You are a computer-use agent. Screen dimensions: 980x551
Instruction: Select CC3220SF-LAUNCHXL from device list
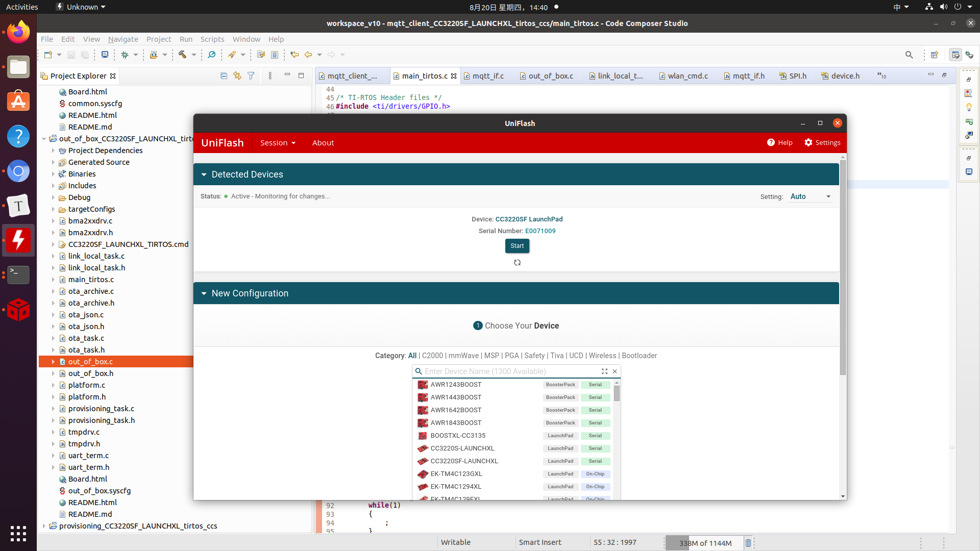[x=464, y=461]
